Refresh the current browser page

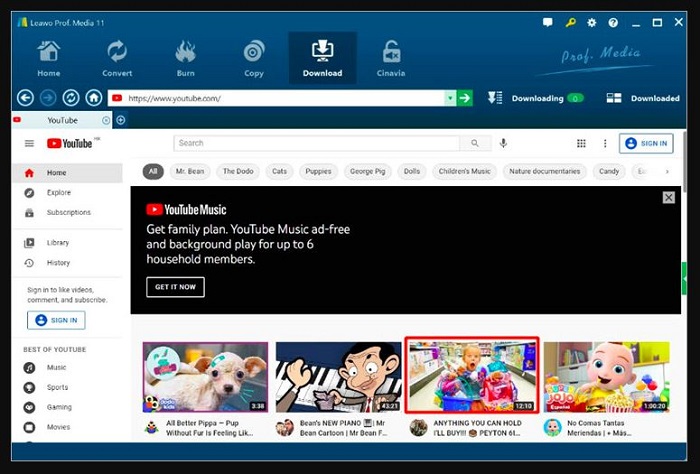pyautogui.click(x=71, y=98)
